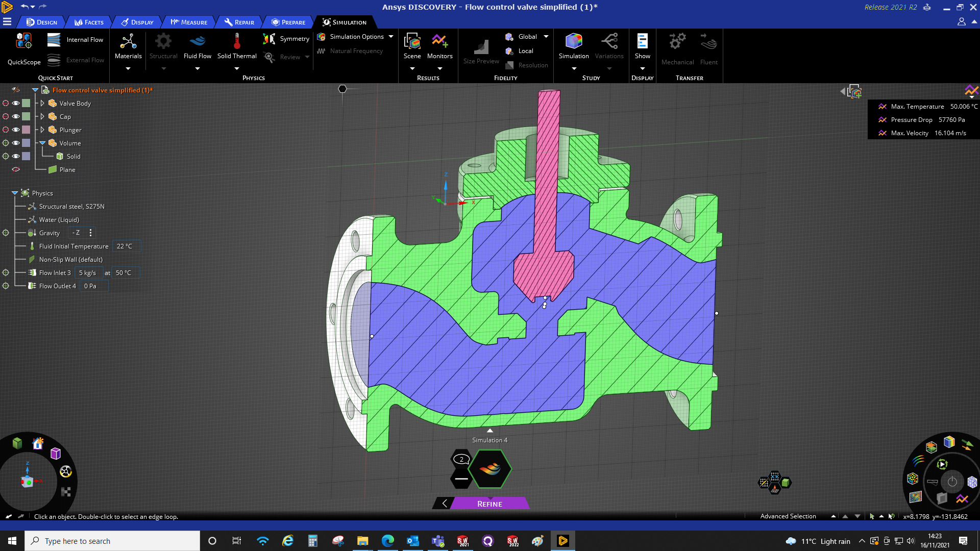Switch to the Design tab

(x=42, y=22)
